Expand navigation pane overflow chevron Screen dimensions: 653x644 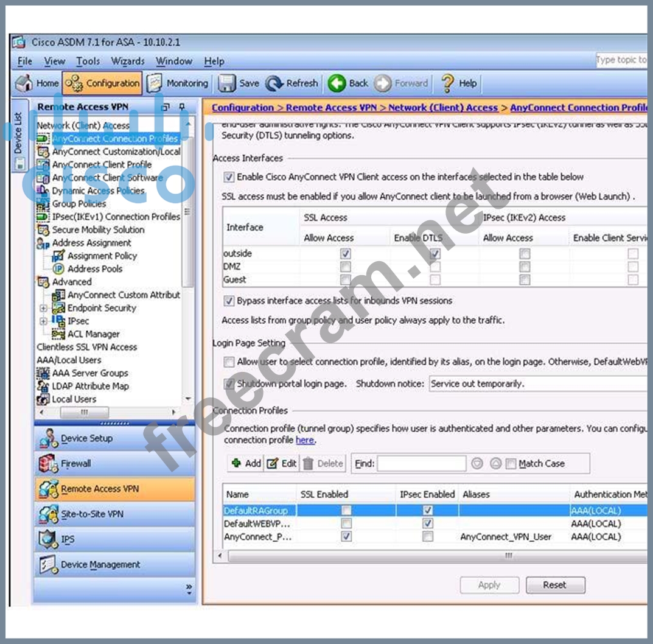click(x=189, y=588)
